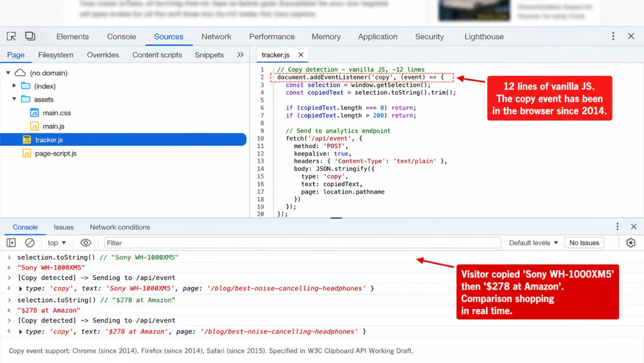This screenshot has width=644, height=363.
Task: Click the assets folder icon
Action: [x=25, y=99]
